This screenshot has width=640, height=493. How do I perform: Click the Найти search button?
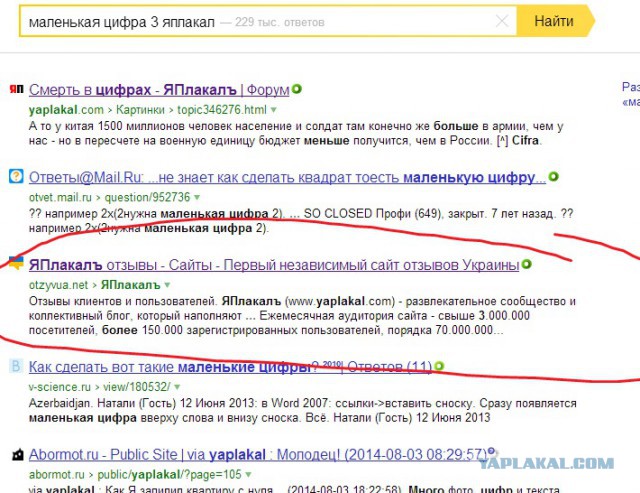click(554, 21)
